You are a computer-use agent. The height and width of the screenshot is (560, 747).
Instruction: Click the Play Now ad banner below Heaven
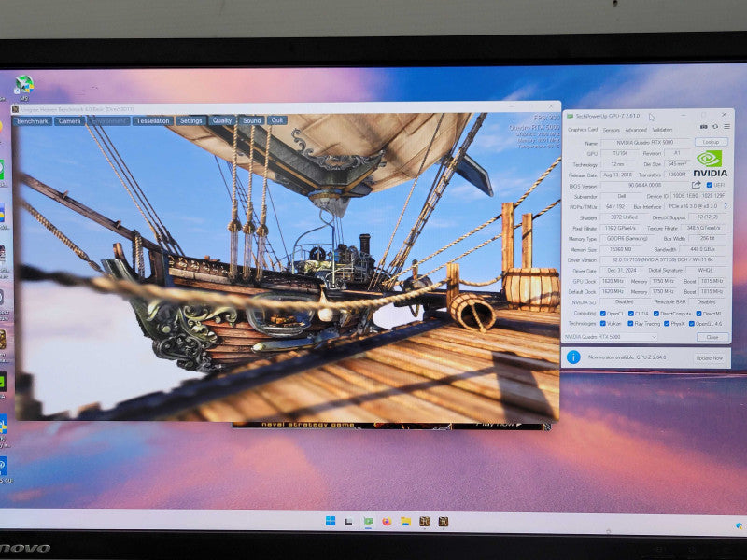pyautogui.click(x=389, y=425)
